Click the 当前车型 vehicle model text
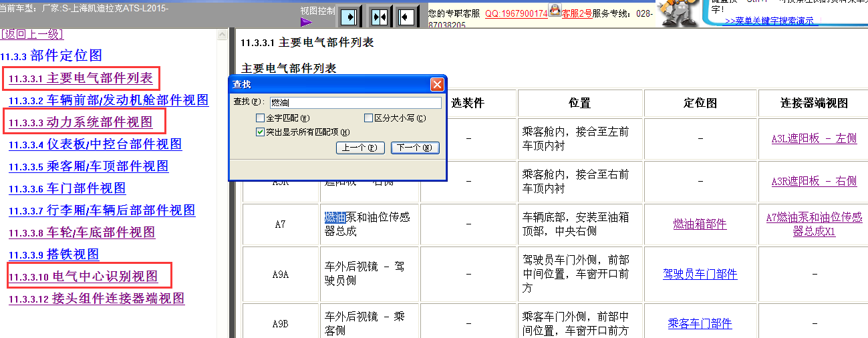Image resolution: width=868 pixels, height=338 pixels. click(x=84, y=7)
